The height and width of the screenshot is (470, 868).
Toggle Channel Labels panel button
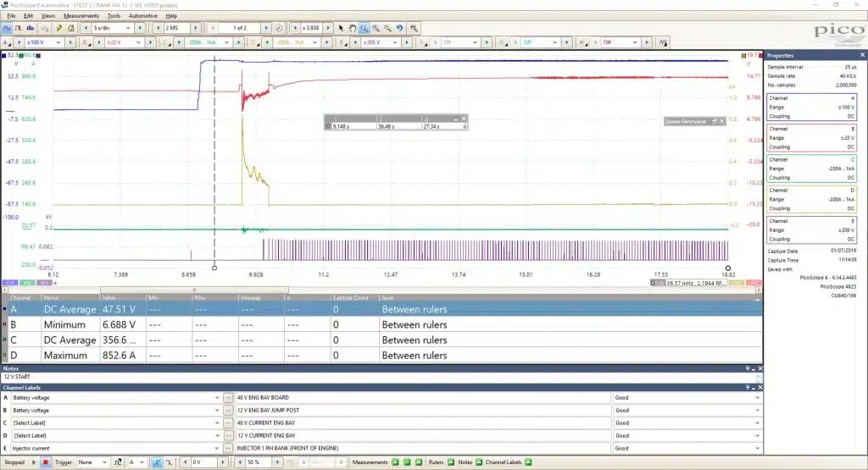pyautogui.click(x=528, y=462)
